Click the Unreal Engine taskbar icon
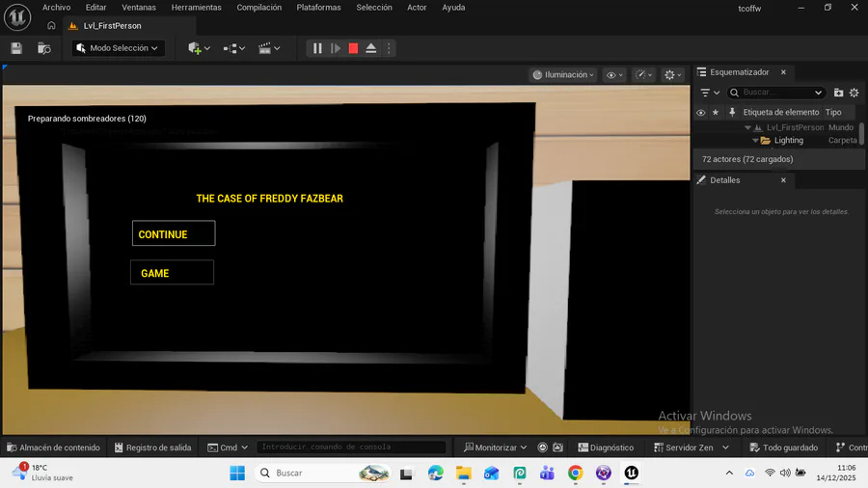Screen dimensions: 868x488 pos(631,474)
